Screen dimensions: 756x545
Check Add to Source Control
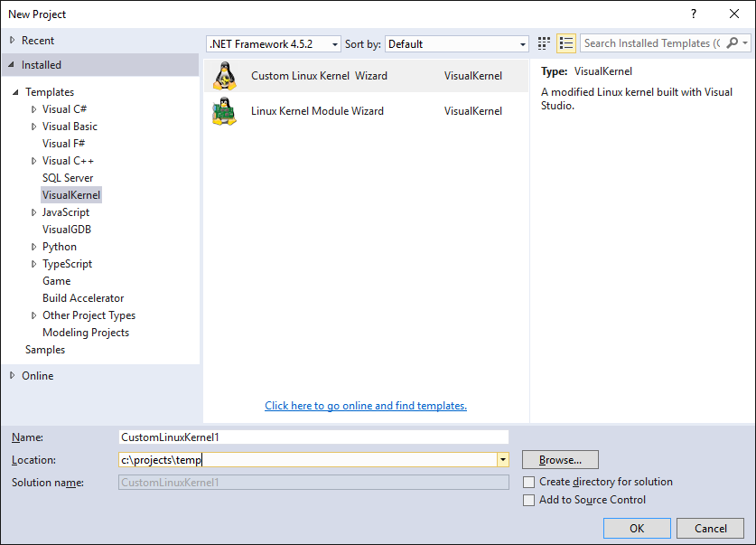pos(529,500)
